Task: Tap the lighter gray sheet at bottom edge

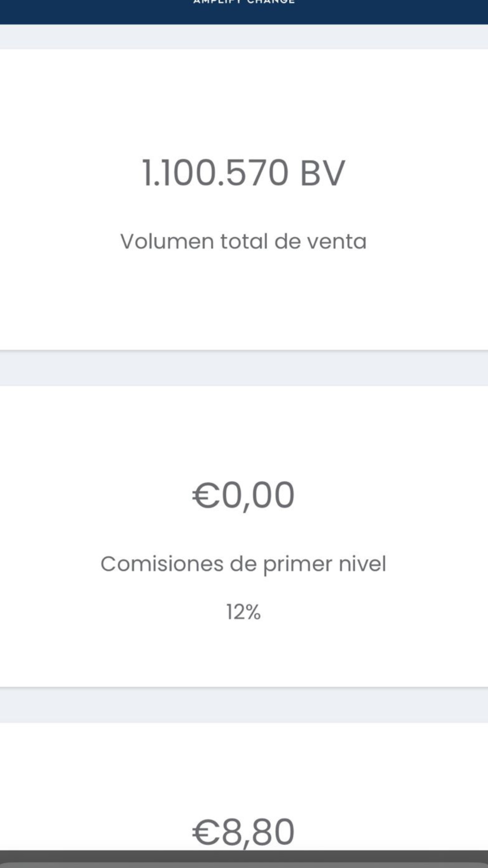Action: 244,865
